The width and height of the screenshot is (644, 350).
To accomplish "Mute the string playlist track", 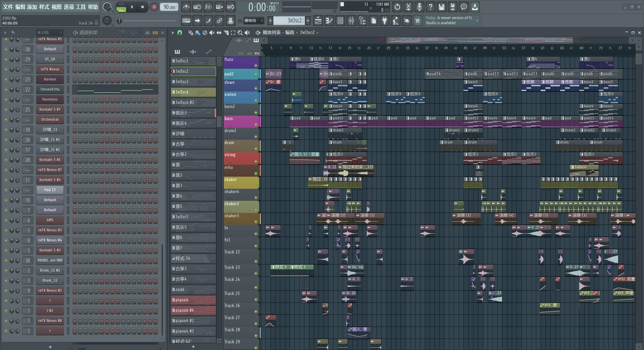I will click(x=256, y=161).
